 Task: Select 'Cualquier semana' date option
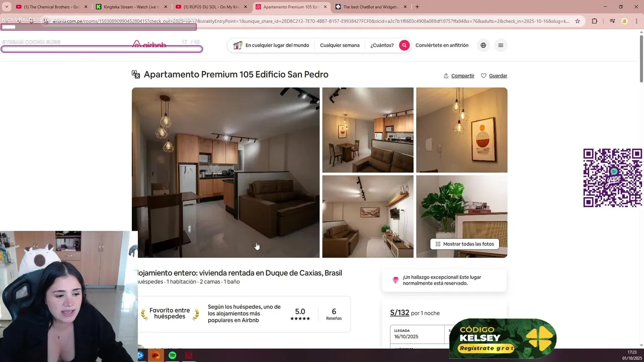point(340,45)
